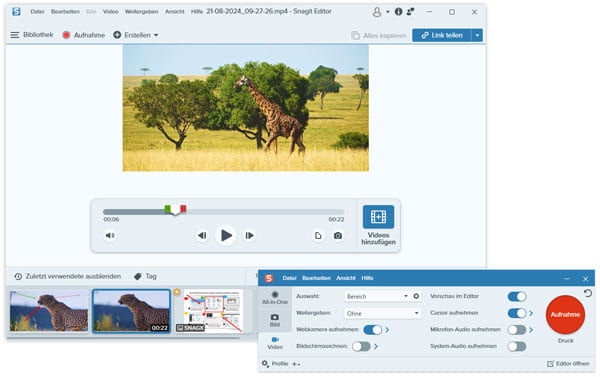Step back one frame

pyautogui.click(x=202, y=235)
